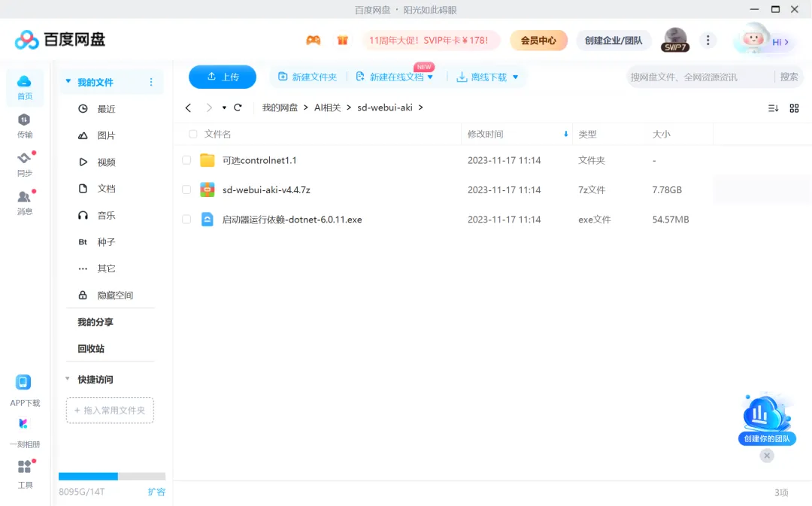Focus the 搜网盘文件 search field
This screenshot has width=812, height=506.
(x=699, y=77)
